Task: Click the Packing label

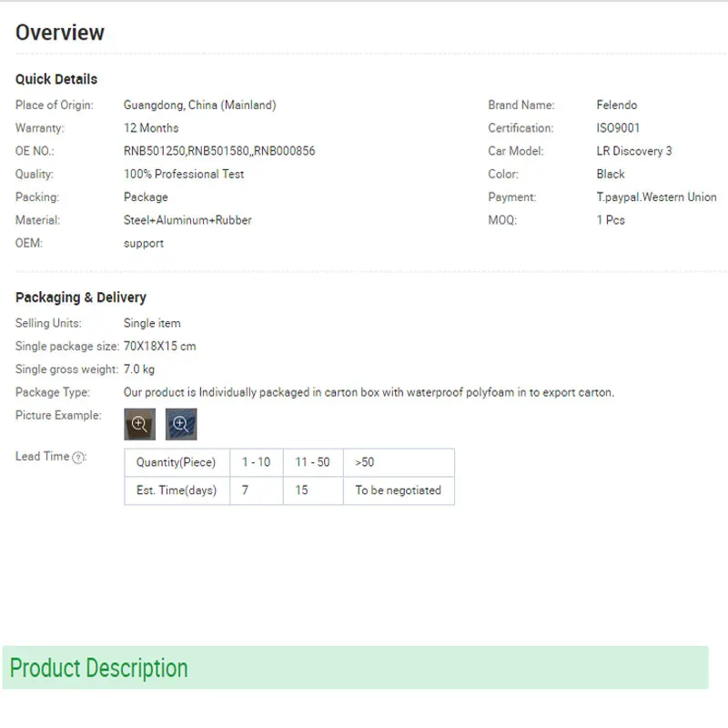Action: coord(37,197)
